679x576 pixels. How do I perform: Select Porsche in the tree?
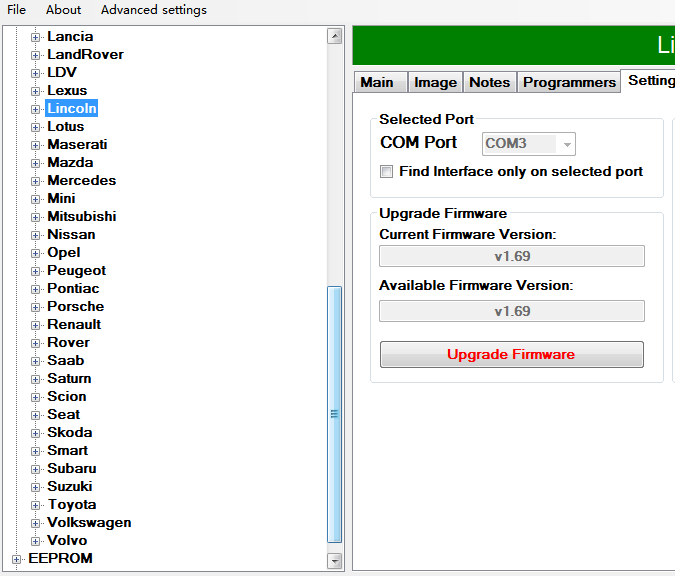point(76,306)
